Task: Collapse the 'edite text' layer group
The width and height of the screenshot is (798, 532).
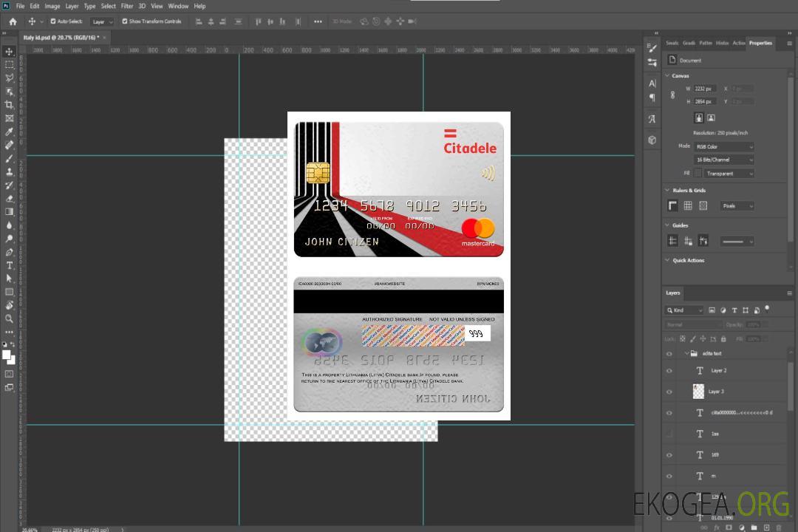Action: tap(686, 353)
